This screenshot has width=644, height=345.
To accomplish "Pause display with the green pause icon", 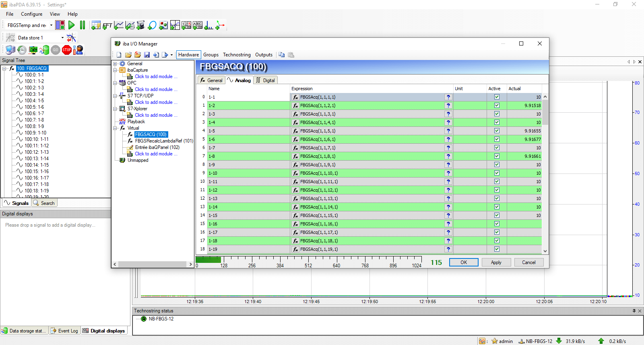I will pos(83,25).
